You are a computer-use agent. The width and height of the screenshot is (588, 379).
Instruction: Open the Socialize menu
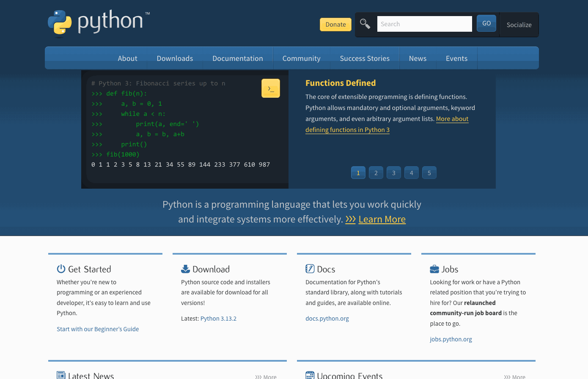click(x=519, y=25)
